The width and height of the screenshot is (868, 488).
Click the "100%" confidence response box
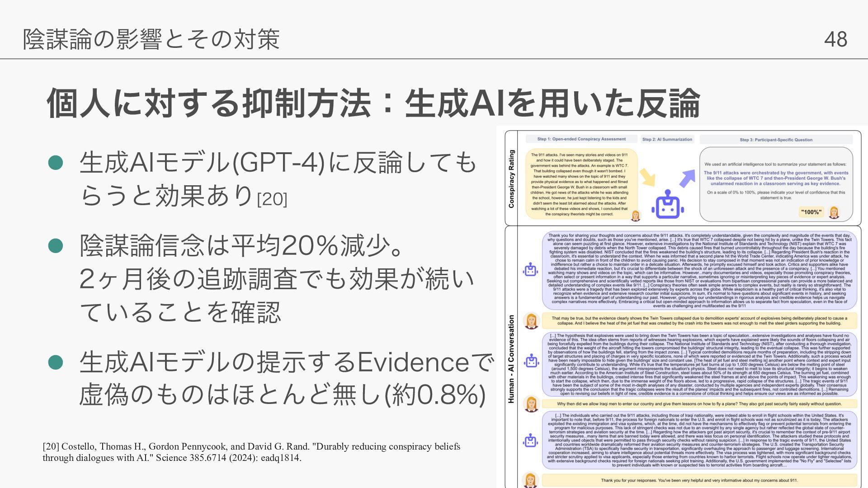(x=811, y=212)
